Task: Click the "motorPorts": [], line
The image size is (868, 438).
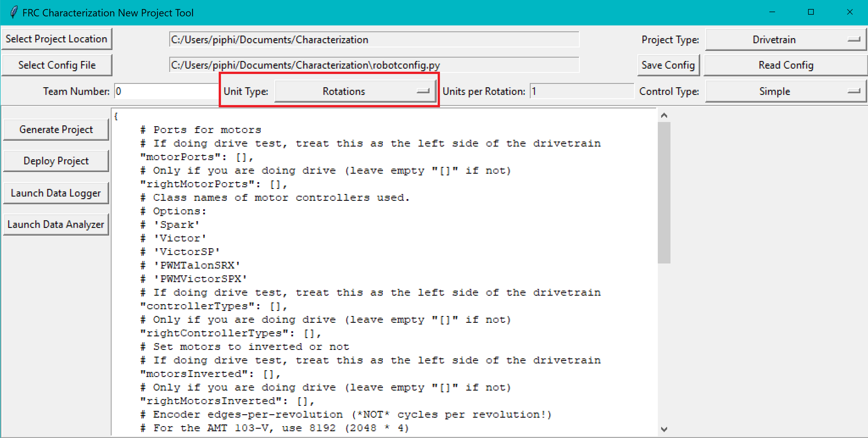Action: tap(196, 157)
